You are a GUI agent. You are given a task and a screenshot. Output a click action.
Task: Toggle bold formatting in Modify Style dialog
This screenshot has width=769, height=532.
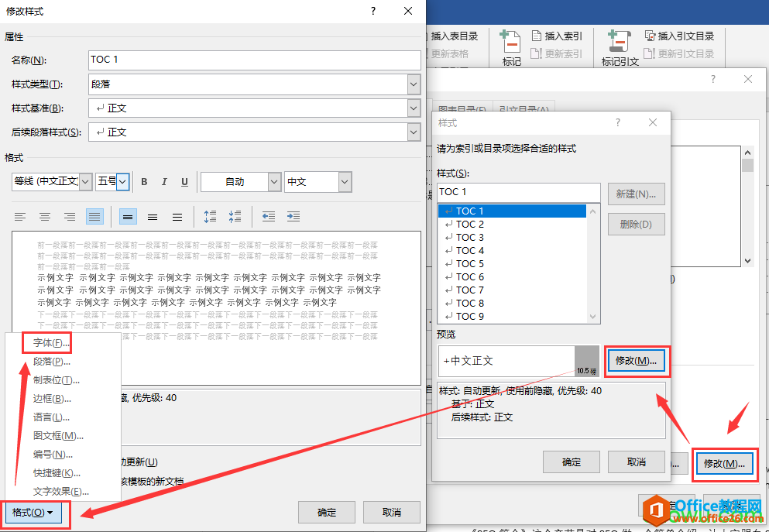tap(144, 182)
